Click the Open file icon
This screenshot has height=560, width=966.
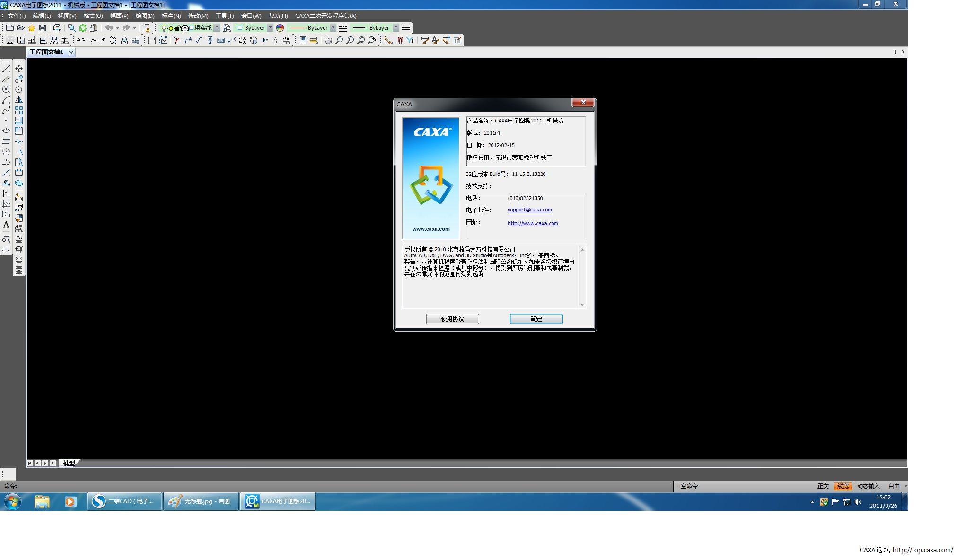pos(20,28)
